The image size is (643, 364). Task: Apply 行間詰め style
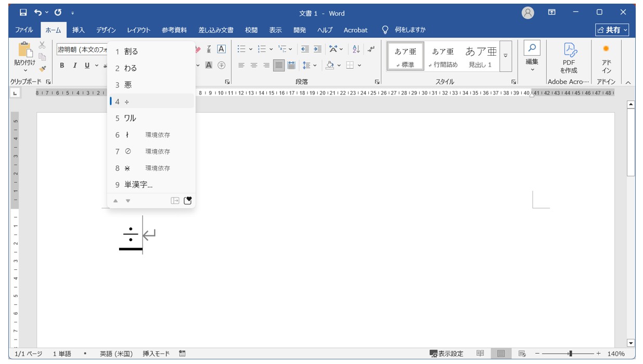443,56
